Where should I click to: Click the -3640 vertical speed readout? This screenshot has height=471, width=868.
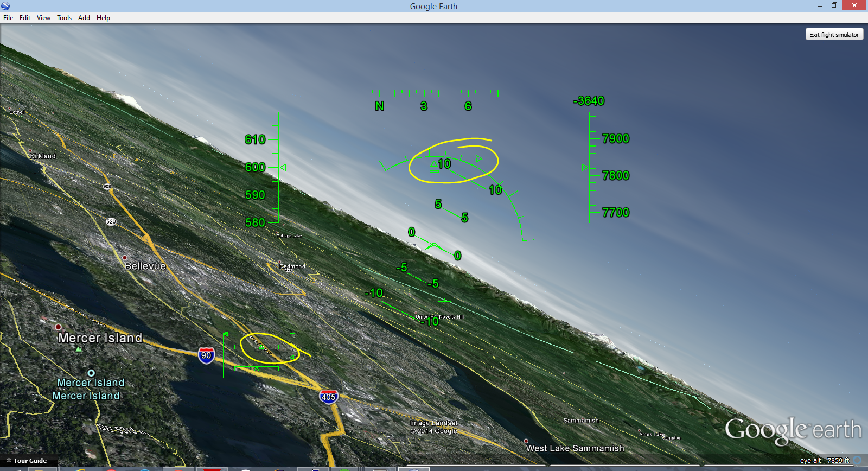tap(589, 101)
